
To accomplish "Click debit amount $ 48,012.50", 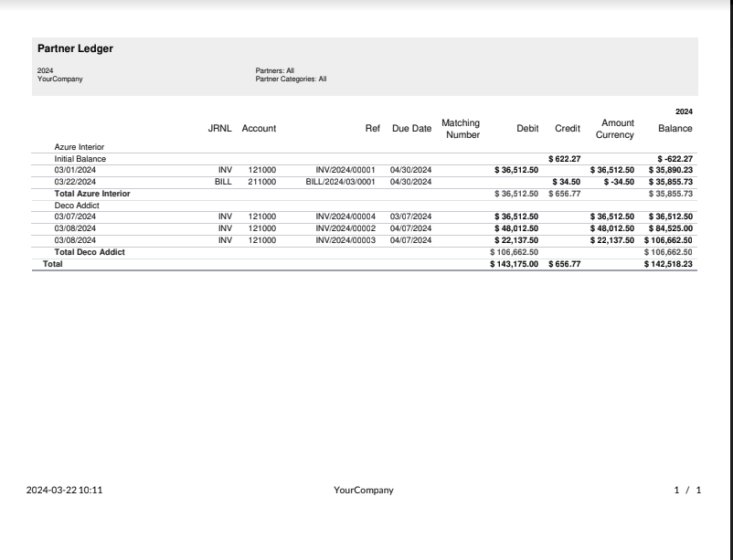I will tap(516, 228).
